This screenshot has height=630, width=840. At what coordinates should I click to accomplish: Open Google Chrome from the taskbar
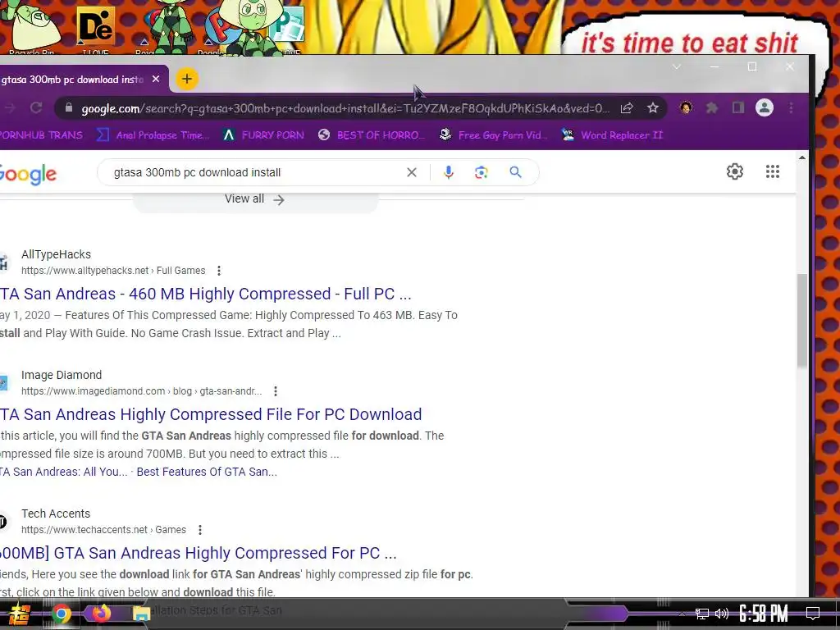(x=62, y=614)
